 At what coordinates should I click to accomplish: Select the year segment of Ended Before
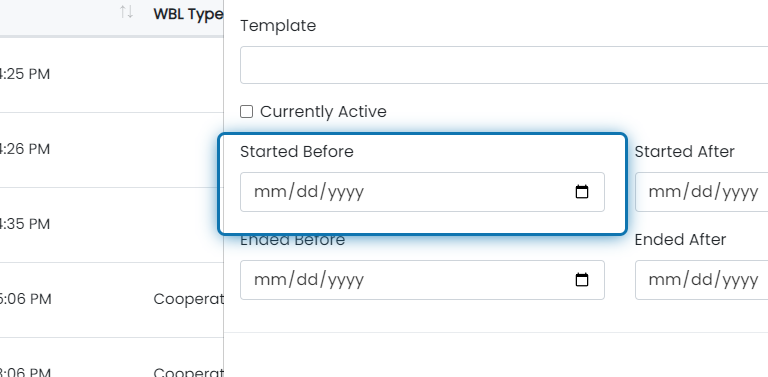tap(346, 280)
